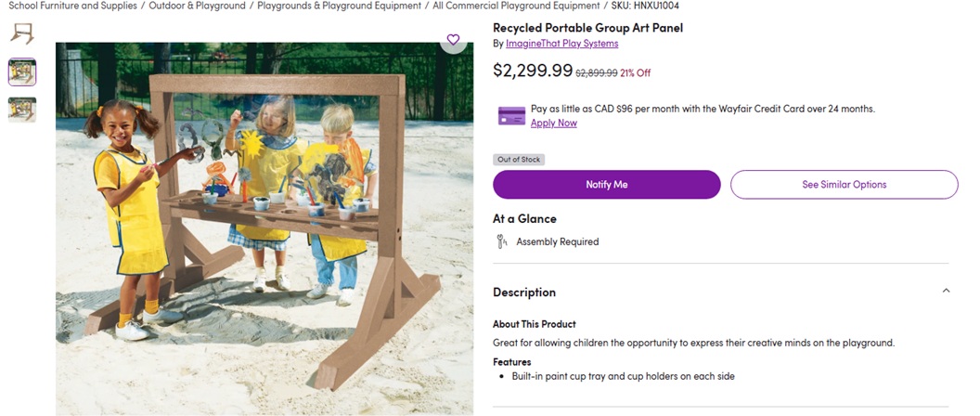Click the Out of Stock badge
Viewport: 980px width, 416px height.
pos(519,160)
